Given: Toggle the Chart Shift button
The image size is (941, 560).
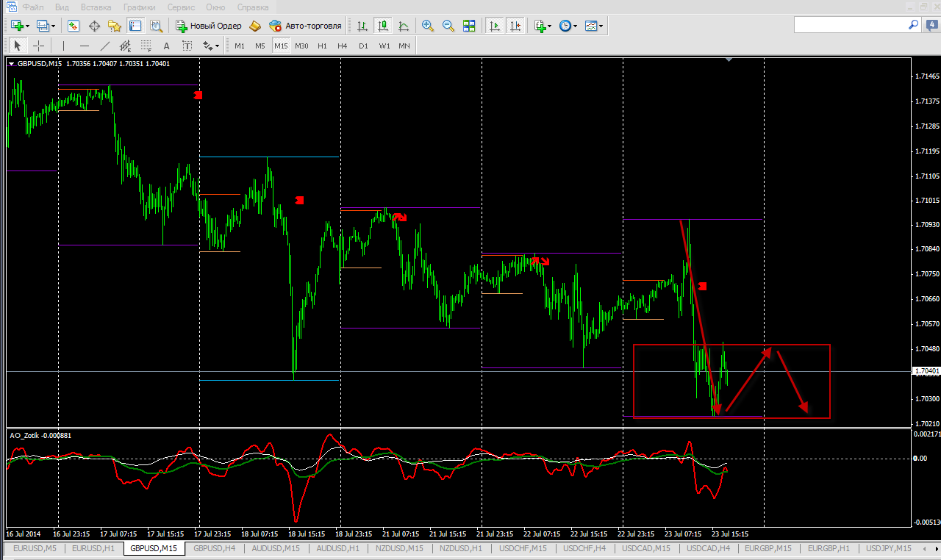Looking at the screenshot, I should pos(515,26).
